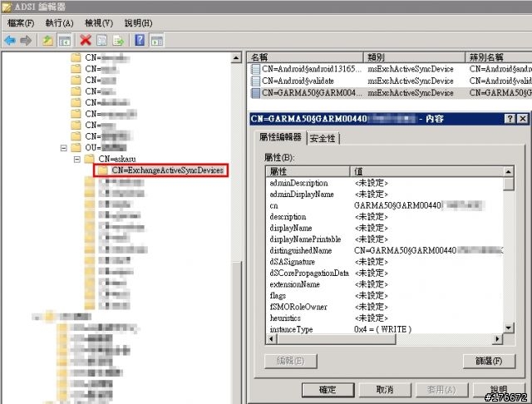
Task: Go up one level with folder icon
Action: pos(48,41)
